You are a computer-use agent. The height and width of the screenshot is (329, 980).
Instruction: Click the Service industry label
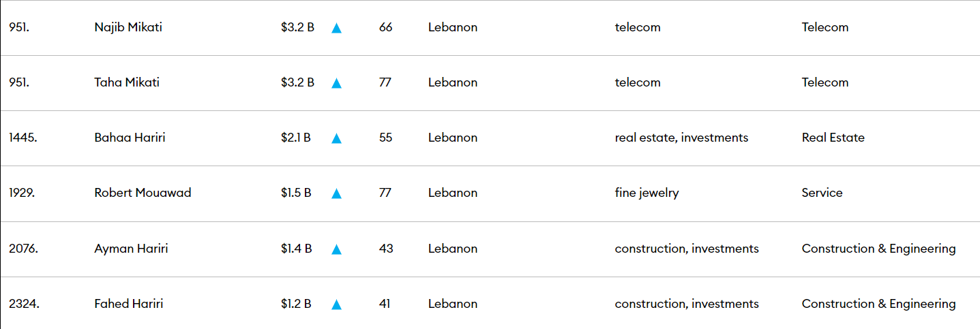(x=822, y=193)
